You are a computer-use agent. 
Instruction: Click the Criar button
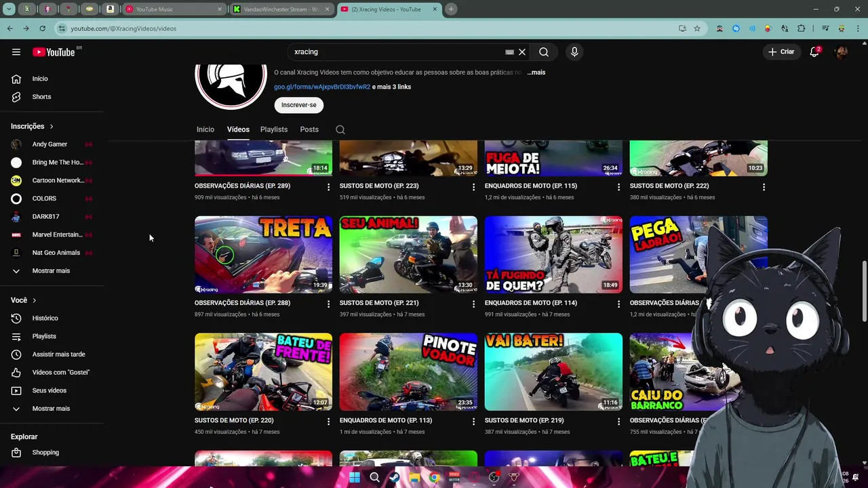[x=781, y=52]
